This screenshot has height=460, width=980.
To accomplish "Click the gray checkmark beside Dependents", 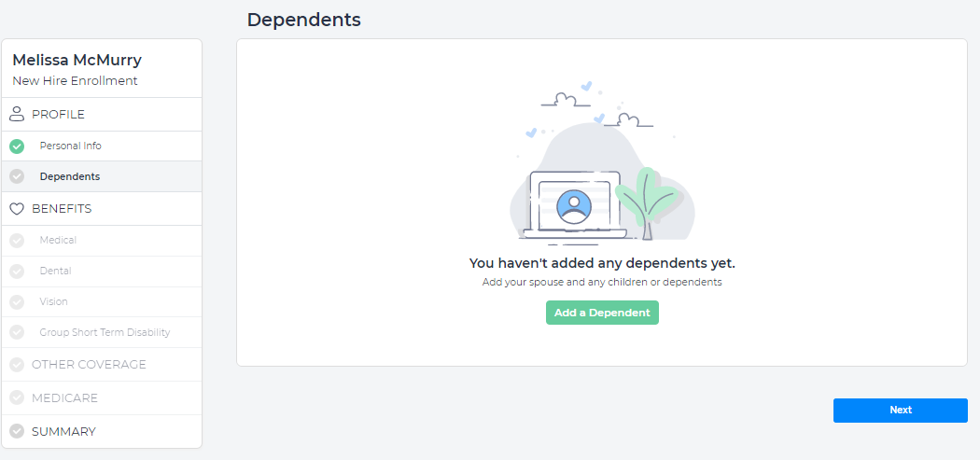I will (17, 176).
